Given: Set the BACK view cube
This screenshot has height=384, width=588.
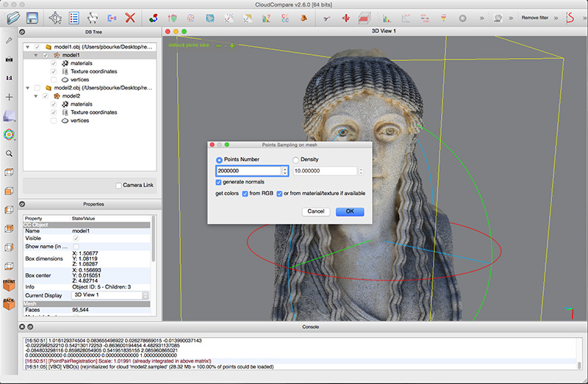Looking at the screenshot, I should pos(9,304).
